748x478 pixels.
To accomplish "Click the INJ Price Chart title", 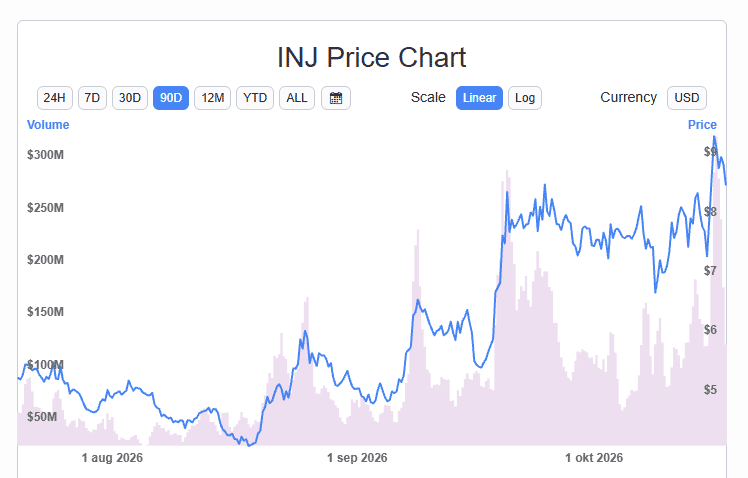I will tap(372, 58).
